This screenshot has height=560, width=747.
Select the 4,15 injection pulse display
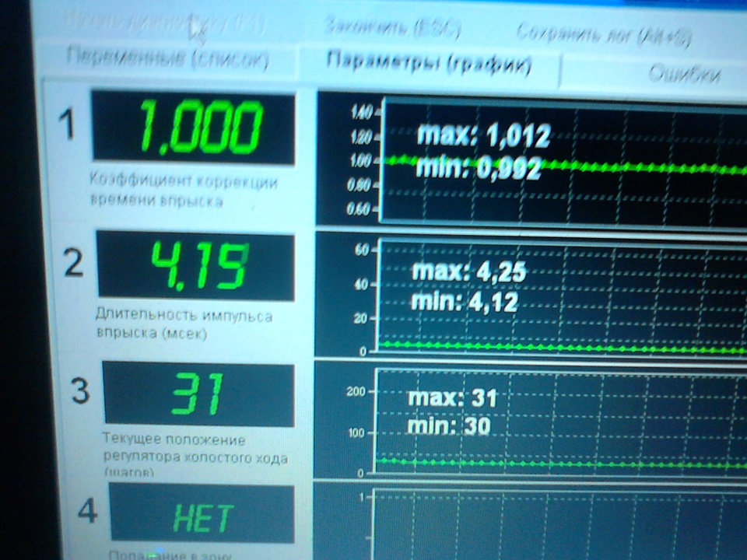pyautogui.click(x=195, y=266)
